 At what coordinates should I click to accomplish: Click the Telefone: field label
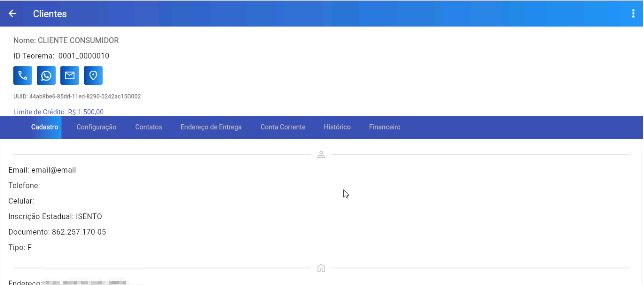click(24, 186)
